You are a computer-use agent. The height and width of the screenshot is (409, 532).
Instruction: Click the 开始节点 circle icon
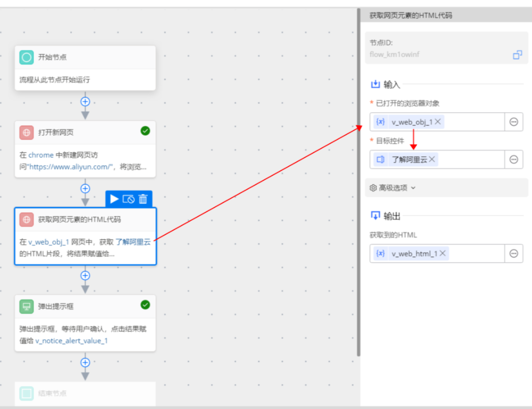[26, 57]
